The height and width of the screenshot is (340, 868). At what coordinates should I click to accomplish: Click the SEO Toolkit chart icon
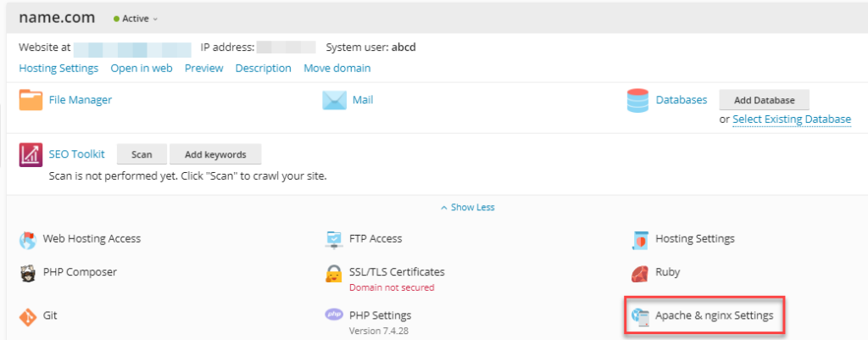31,154
